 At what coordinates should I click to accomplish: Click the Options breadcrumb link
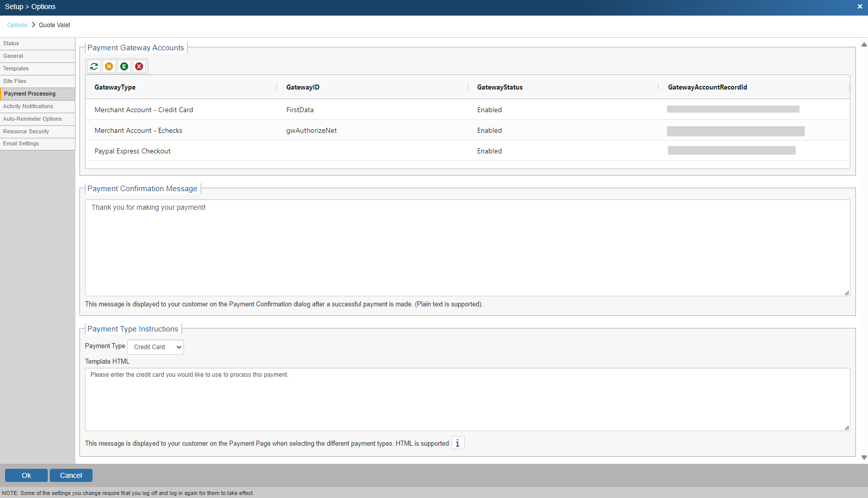[x=17, y=25]
